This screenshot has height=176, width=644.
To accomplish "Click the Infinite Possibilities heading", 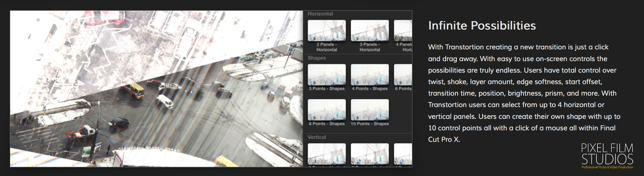I will 482,26.
